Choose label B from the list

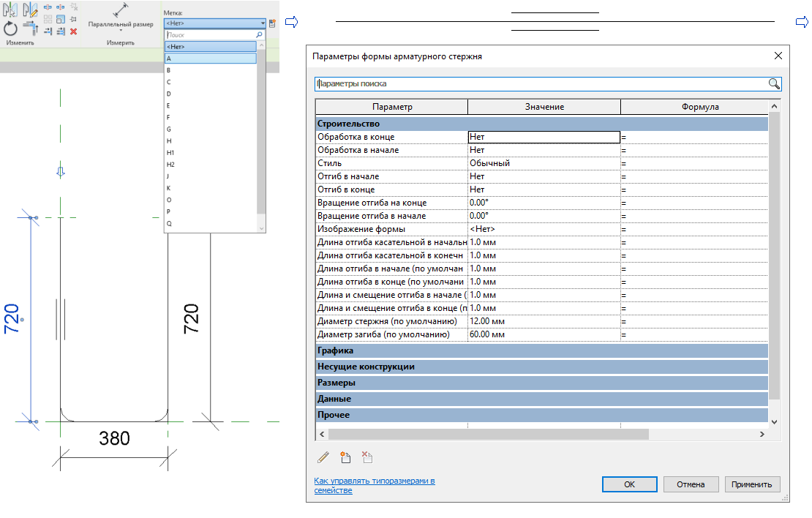point(210,70)
